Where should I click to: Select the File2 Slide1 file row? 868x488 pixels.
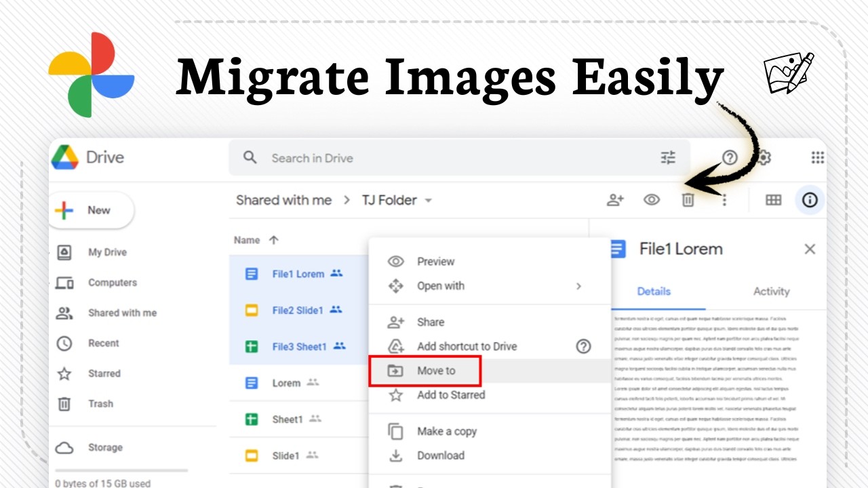click(299, 310)
